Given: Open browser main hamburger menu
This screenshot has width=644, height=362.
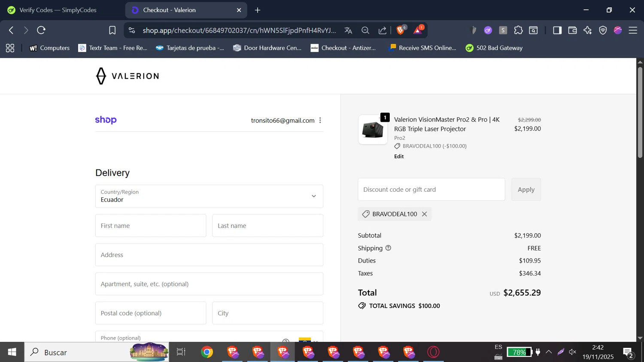Looking at the screenshot, I should [x=633, y=30].
